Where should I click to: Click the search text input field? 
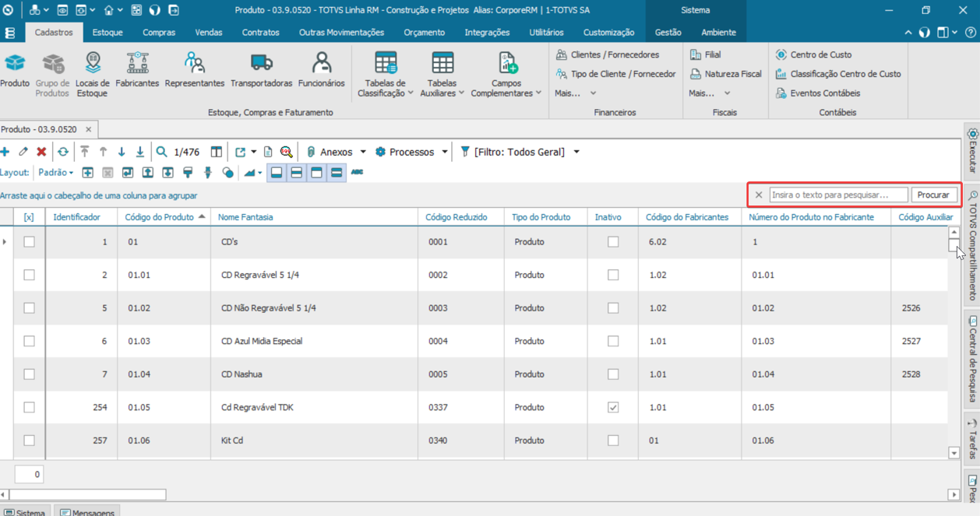point(838,195)
